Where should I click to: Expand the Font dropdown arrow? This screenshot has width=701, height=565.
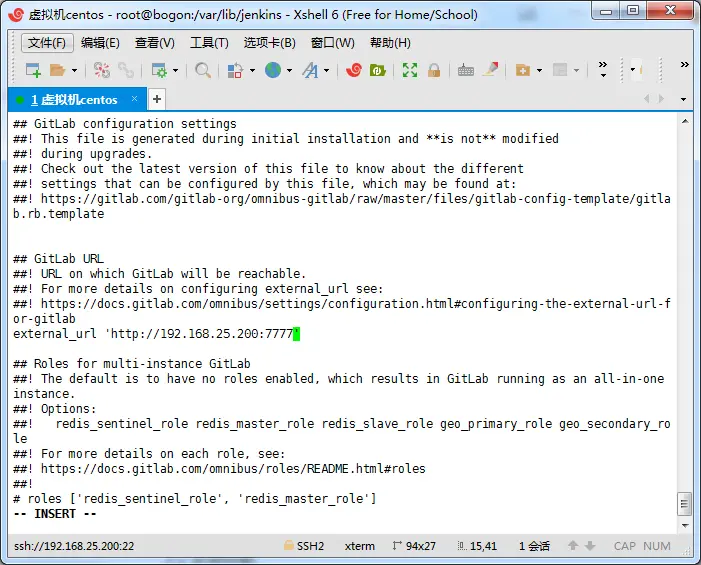pyautogui.click(x=326, y=70)
